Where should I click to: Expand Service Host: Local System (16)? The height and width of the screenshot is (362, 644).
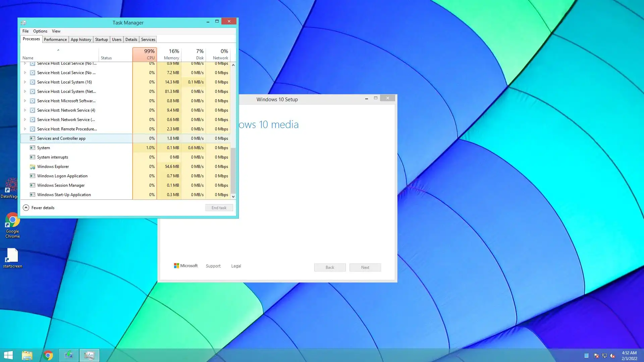click(25, 82)
